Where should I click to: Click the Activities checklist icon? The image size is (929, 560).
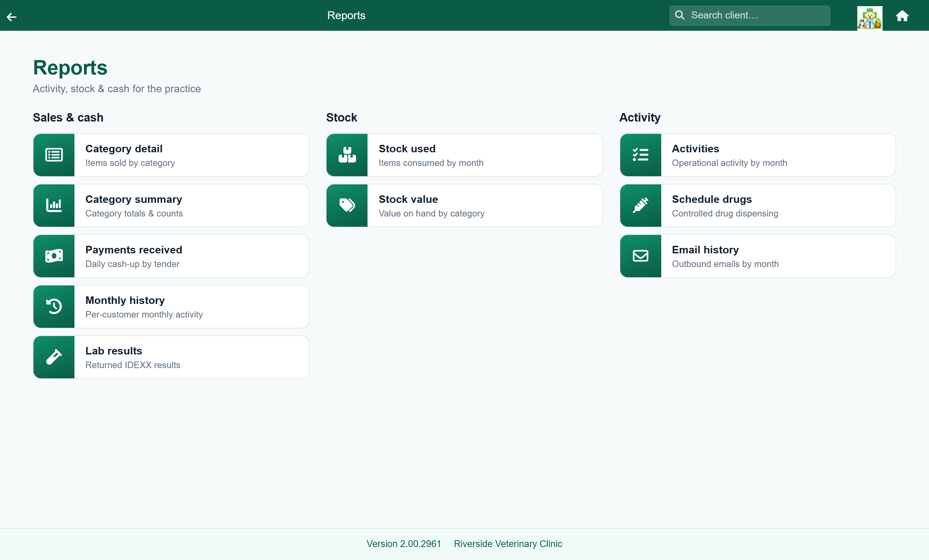[x=640, y=155]
